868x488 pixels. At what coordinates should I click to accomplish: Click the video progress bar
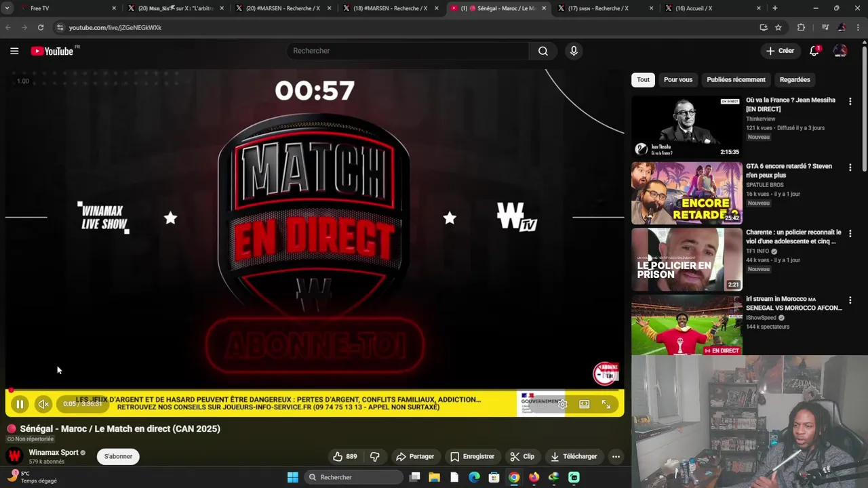(x=315, y=390)
